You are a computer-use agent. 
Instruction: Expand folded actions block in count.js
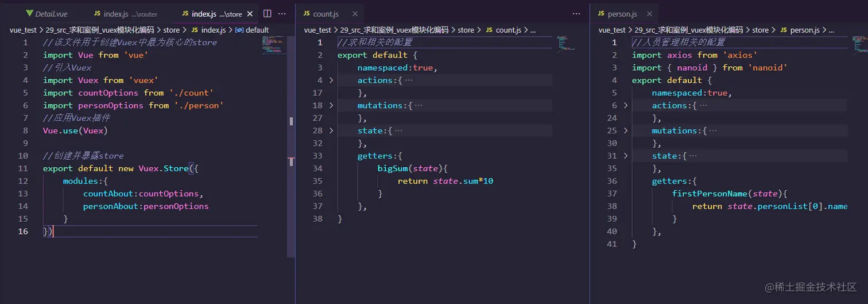(331, 80)
